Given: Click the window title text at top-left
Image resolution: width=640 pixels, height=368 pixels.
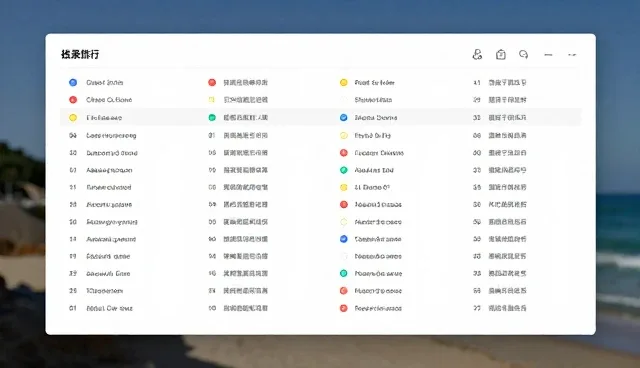Looking at the screenshot, I should point(80,54).
